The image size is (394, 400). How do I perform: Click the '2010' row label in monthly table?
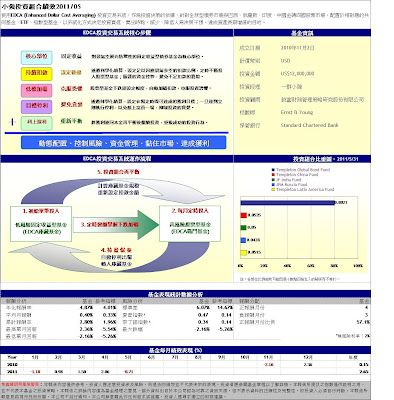12,364
